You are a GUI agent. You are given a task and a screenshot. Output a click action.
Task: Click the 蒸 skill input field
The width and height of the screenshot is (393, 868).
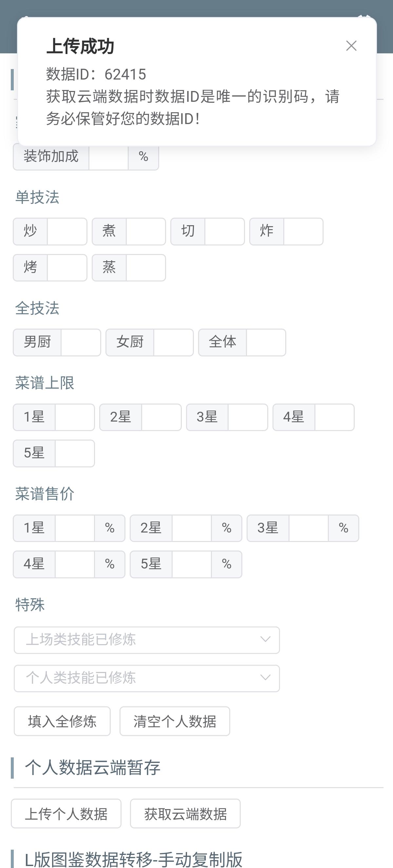tap(146, 268)
